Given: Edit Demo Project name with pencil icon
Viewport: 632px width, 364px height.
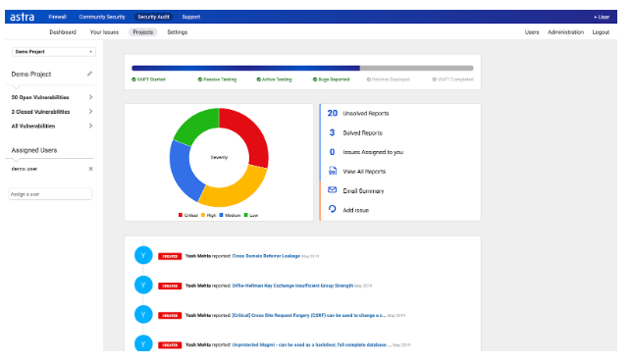Looking at the screenshot, I should tap(89, 74).
